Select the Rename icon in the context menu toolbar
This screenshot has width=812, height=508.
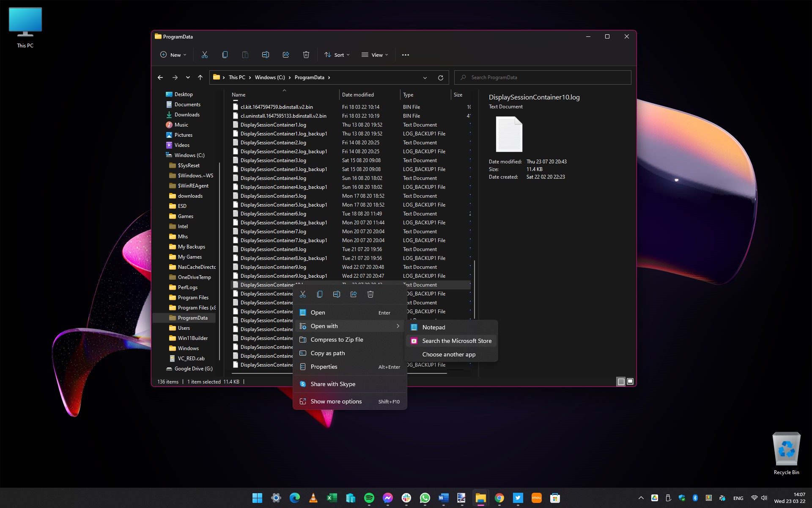pyautogui.click(x=337, y=294)
